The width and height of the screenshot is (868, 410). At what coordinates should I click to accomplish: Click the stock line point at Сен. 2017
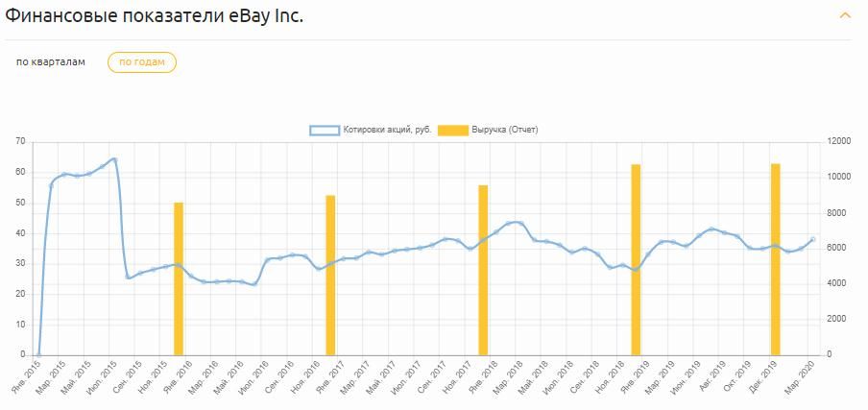446,238
